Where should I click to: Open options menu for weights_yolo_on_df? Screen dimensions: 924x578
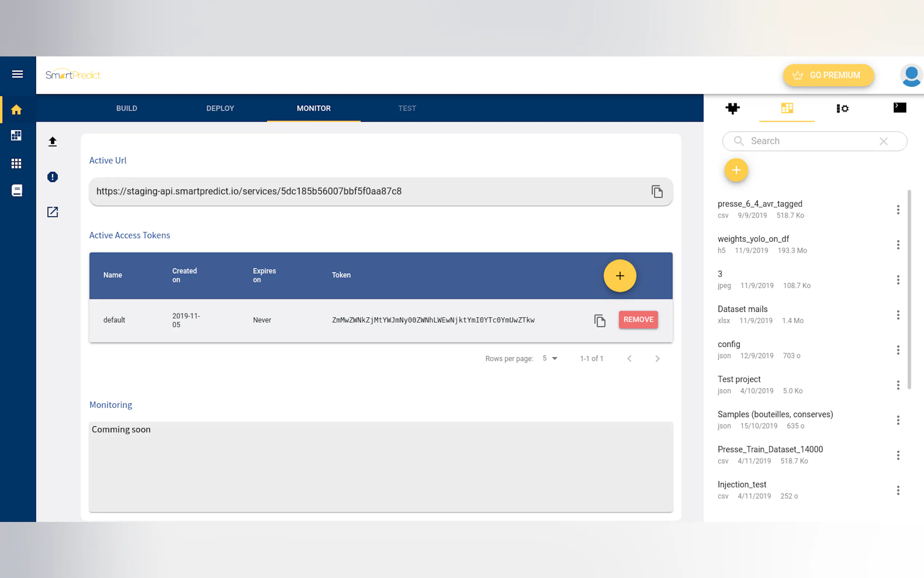point(898,245)
